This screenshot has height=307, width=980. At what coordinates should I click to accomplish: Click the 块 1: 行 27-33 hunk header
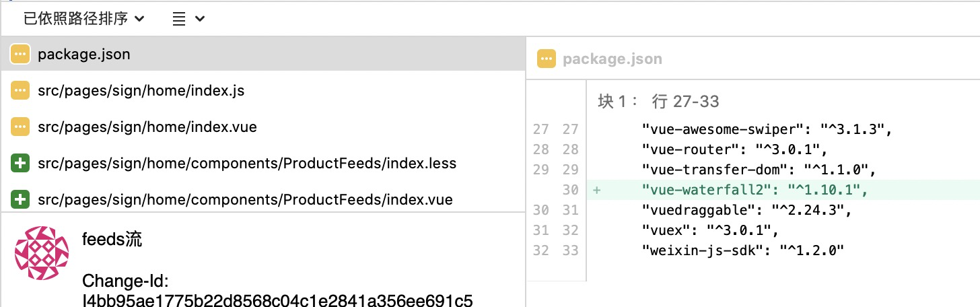[658, 102]
